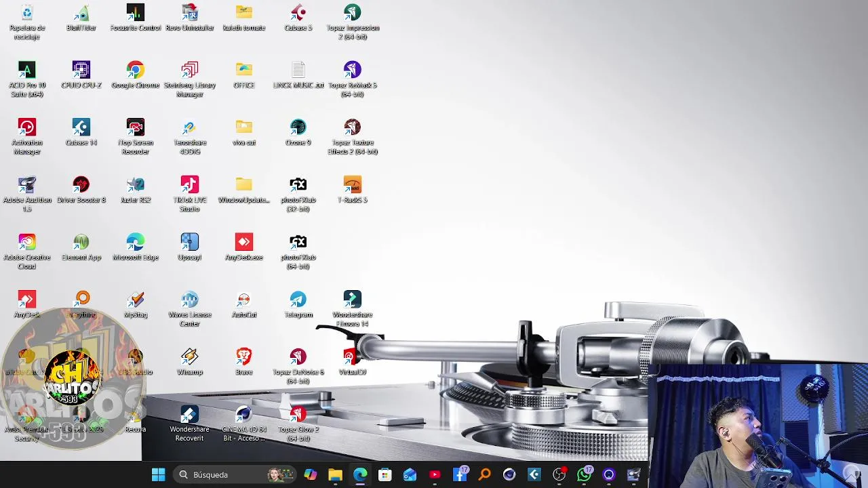The width and height of the screenshot is (868, 488).
Task: Select the ACID Pro 10 Suite shortcut
Action: 27,79
